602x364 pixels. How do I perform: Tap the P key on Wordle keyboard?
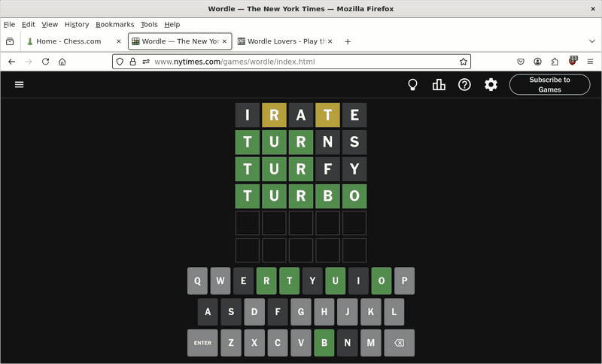[405, 281]
